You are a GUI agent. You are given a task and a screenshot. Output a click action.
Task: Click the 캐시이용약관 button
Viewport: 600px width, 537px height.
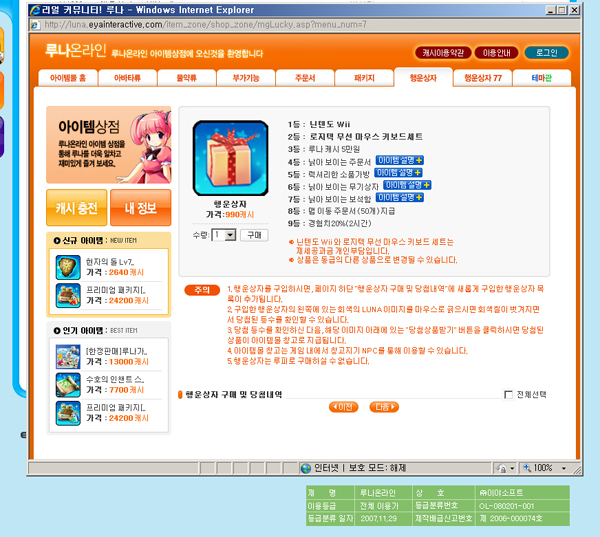click(x=443, y=53)
